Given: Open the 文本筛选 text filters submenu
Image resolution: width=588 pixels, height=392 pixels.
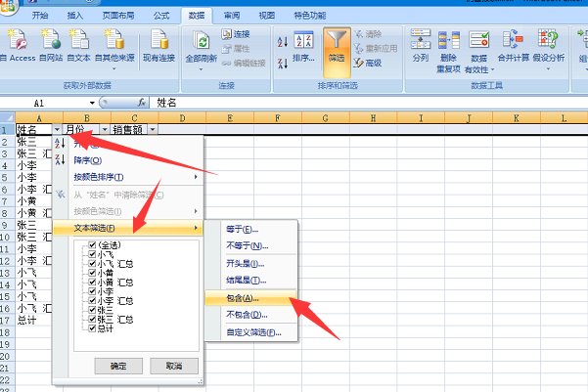Looking at the screenshot, I should click(127, 228).
